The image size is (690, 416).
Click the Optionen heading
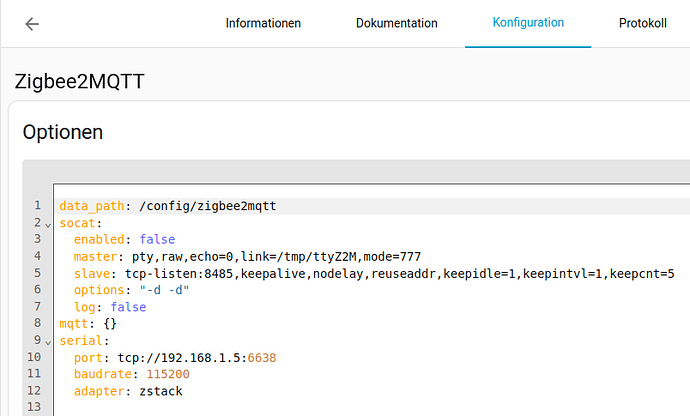pyautogui.click(x=63, y=132)
